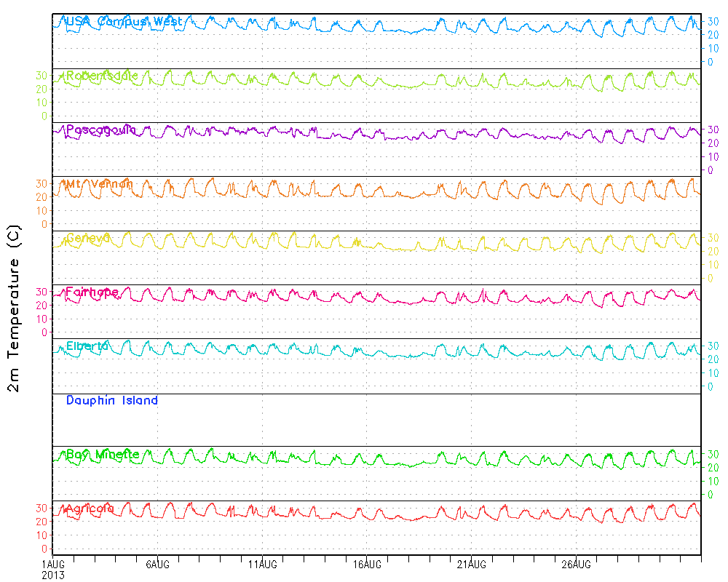Image resolution: width=728 pixels, height=582 pixels.
Task: Click the Geneva station label
Action: (x=88, y=239)
